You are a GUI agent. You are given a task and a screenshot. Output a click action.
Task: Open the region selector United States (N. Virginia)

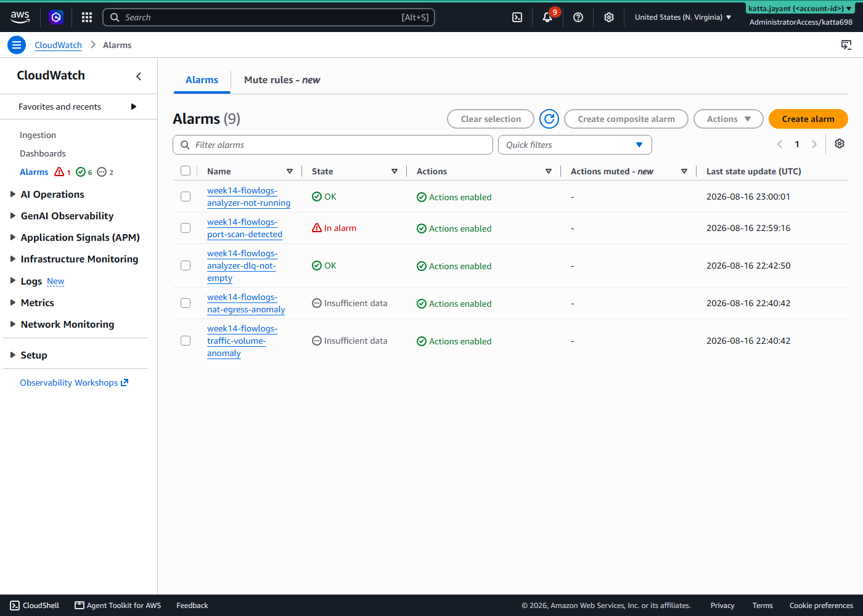tap(683, 17)
